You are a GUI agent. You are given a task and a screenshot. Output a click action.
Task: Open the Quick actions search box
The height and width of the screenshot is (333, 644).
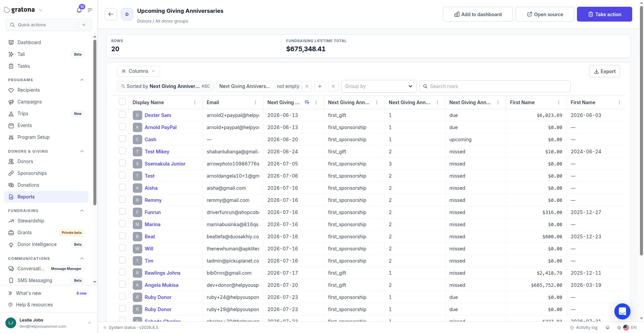point(49,25)
